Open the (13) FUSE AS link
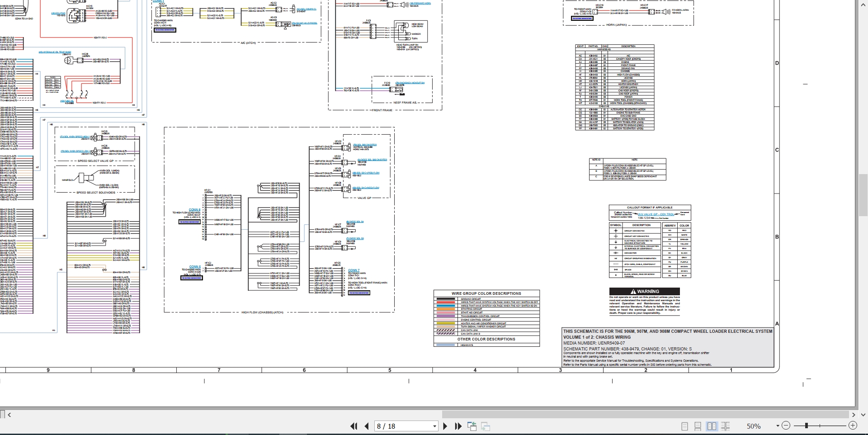Image resolution: width=868 pixels, height=435 pixels. coord(67,101)
